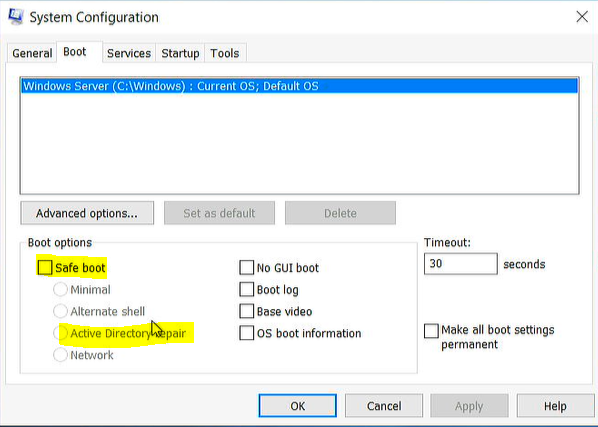Viewport: 598px width, 427px height.
Task: Open Advanced options dialog
Action: point(87,213)
